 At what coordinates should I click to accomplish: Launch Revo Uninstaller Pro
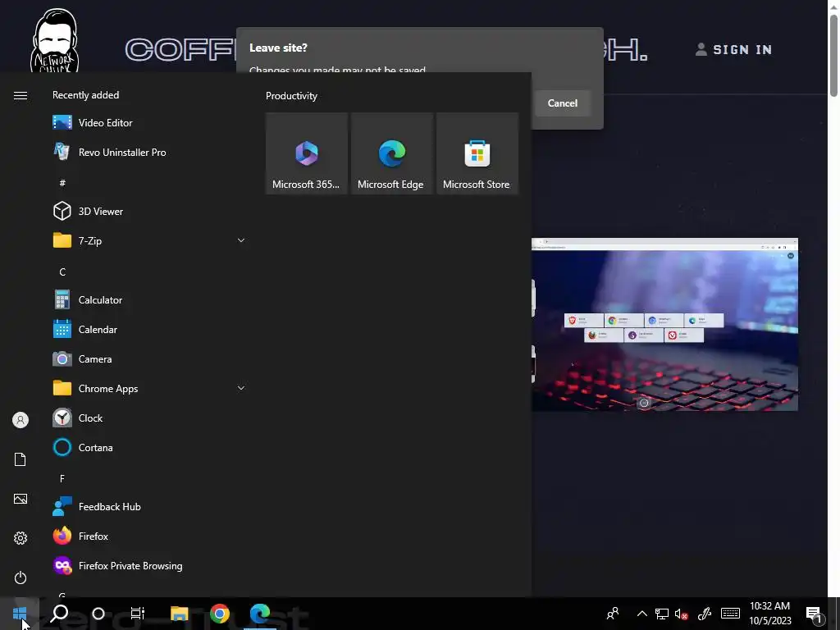click(x=149, y=152)
